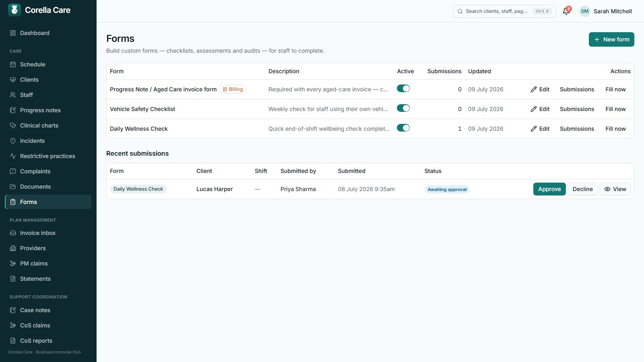Screen dimensions: 644x362
Task: Select Forms in the sidebar
Action: pos(48,202)
